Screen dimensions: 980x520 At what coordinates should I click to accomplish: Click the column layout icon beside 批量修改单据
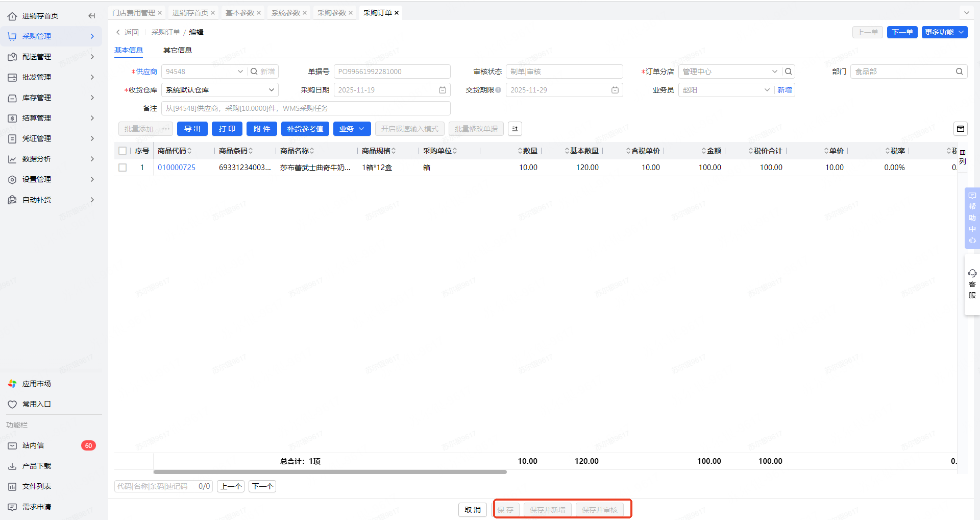(514, 129)
